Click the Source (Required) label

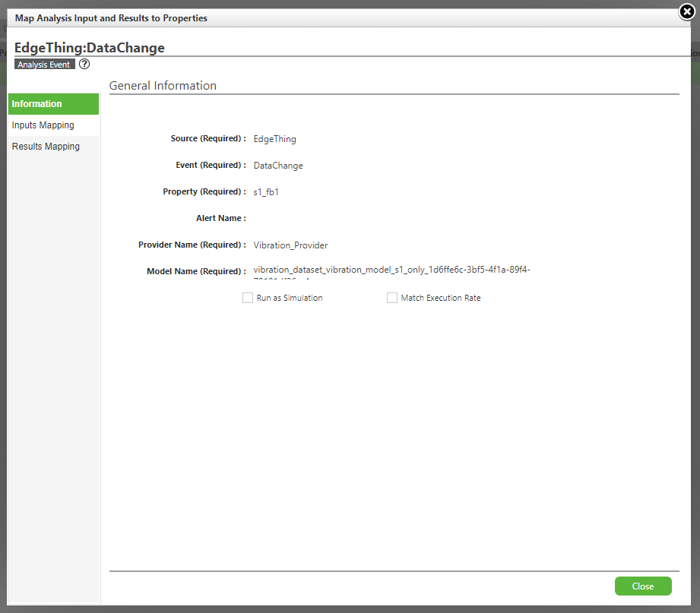coord(208,139)
